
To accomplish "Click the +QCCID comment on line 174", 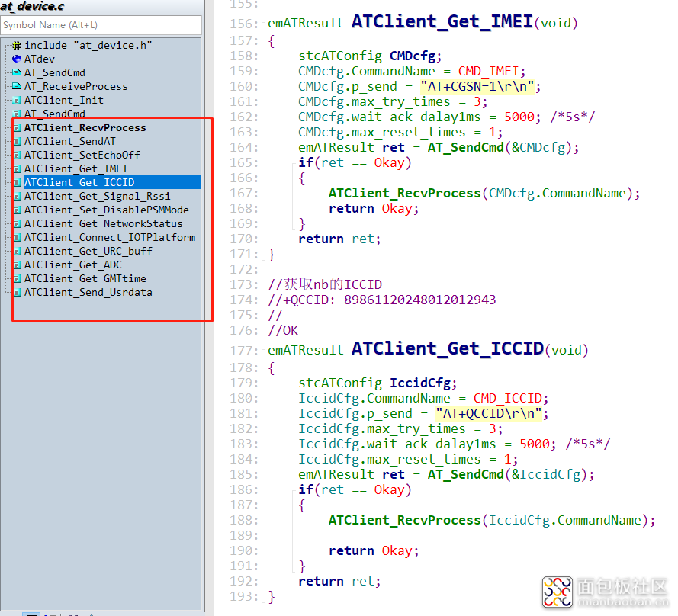I will (x=382, y=300).
